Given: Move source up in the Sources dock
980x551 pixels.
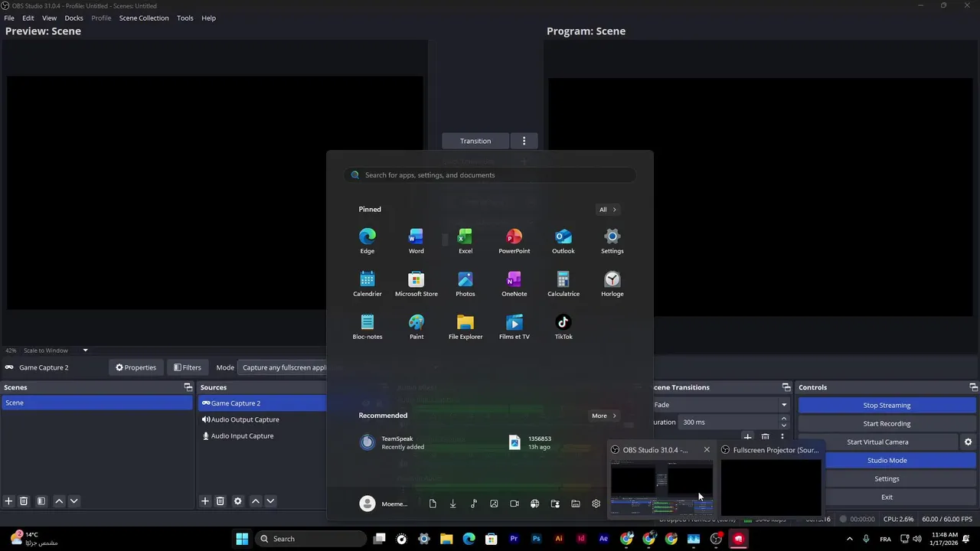Looking at the screenshot, I should coord(256,501).
